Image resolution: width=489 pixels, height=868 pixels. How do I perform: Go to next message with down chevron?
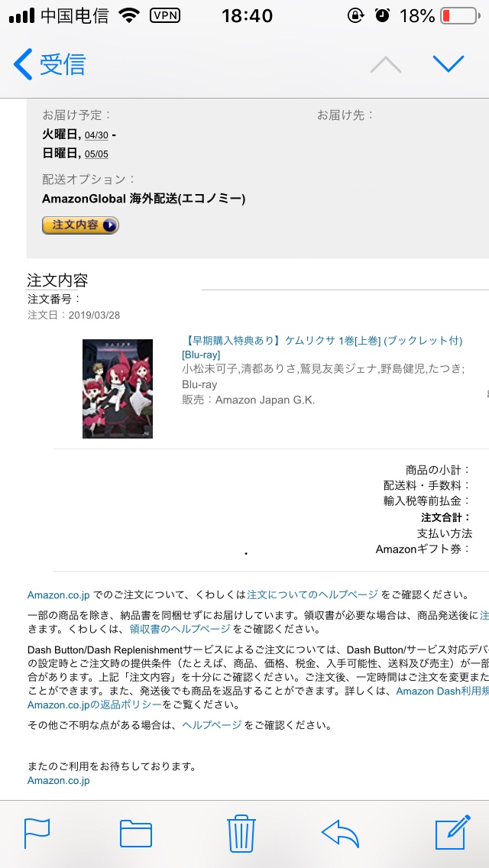click(448, 64)
